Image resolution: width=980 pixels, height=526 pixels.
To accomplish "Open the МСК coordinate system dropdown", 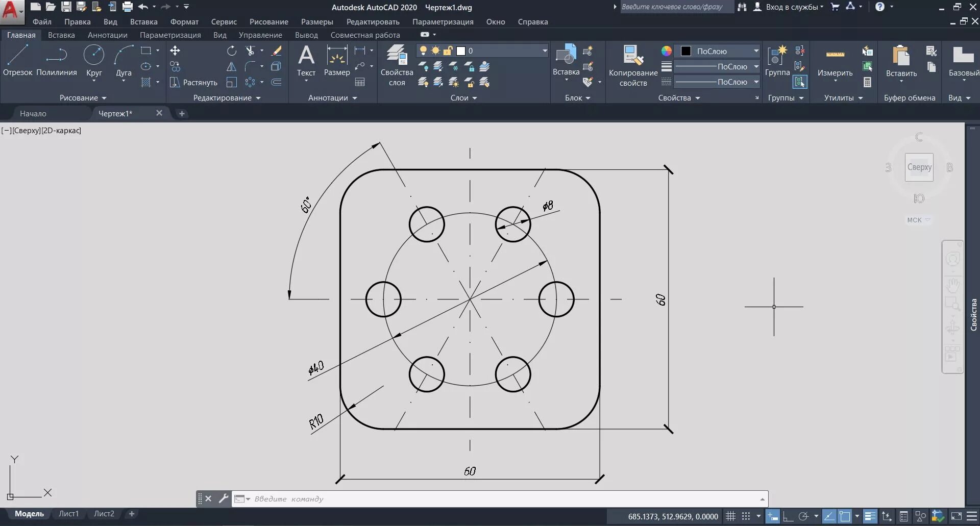I will [x=919, y=220].
